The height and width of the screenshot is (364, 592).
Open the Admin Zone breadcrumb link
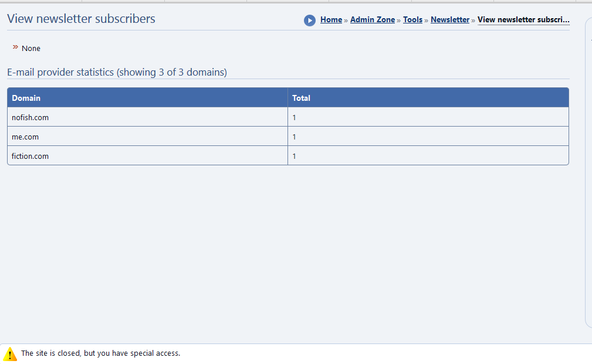pyautogui.click(x=373, y=20)
